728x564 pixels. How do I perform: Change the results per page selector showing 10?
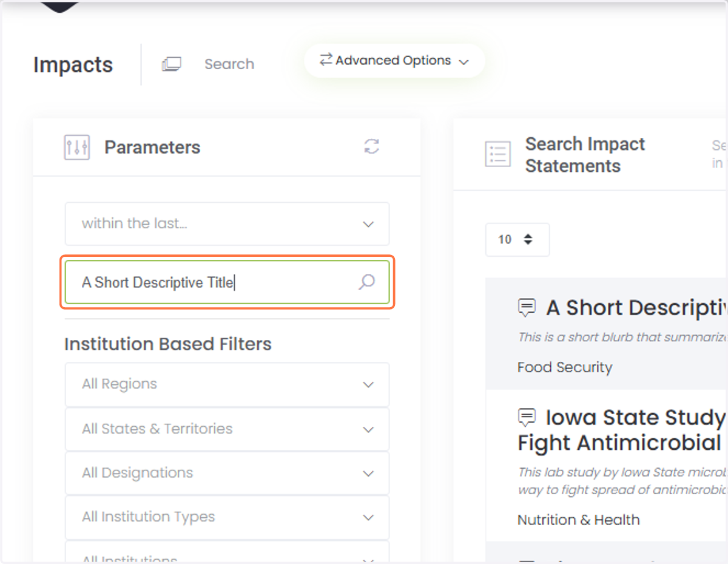point(517,240)
